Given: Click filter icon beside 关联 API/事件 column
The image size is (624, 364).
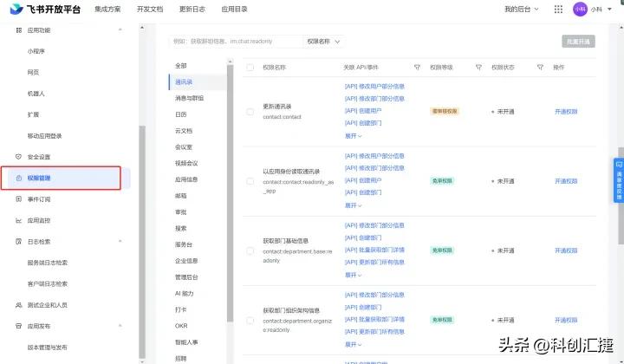Looking at the screenshot, I should click(x=417, y=67).
